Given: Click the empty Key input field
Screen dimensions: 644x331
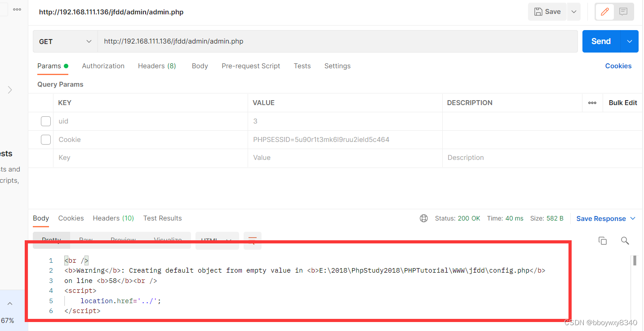Looking at the screenshot, I should click(x=151, y=158).
